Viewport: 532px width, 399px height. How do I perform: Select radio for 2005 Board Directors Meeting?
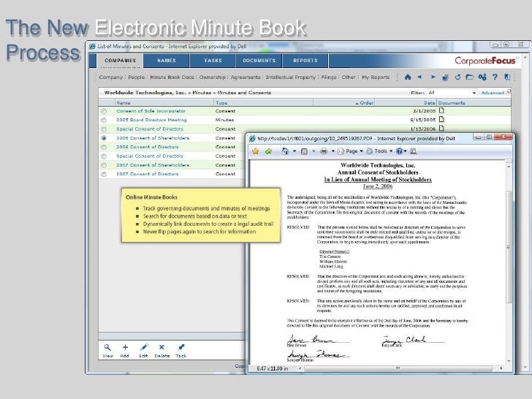coord(104,120)
